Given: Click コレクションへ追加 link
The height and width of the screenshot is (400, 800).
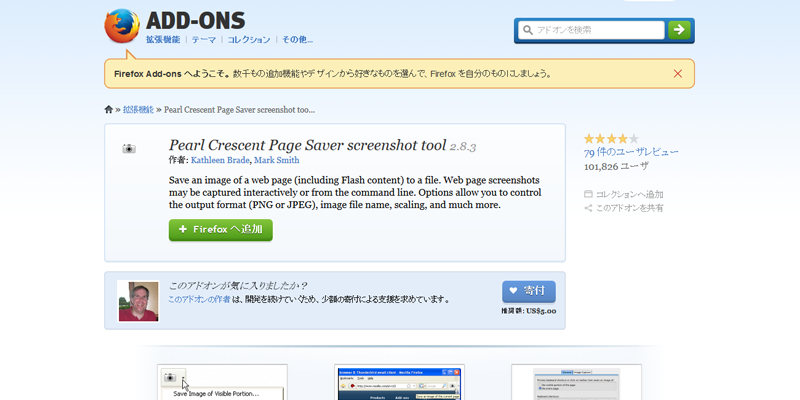Looking at the screenshot, I should coord(623,194).
